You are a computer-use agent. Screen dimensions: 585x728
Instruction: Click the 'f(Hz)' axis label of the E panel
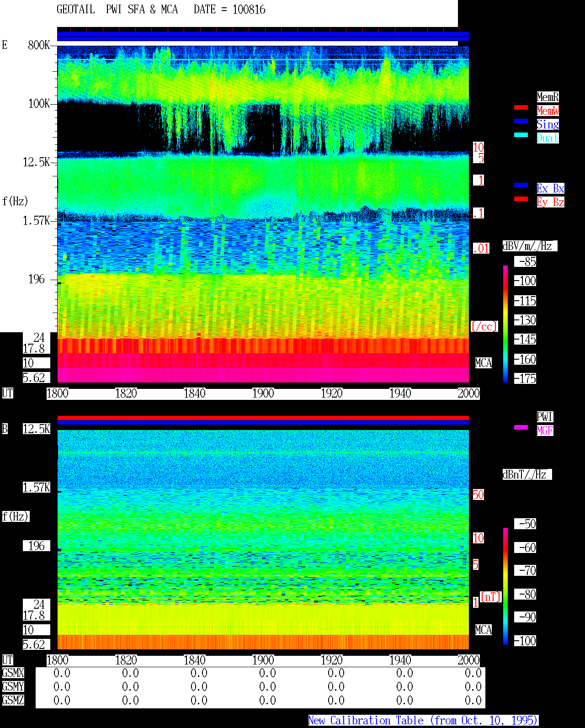(15, 201)
